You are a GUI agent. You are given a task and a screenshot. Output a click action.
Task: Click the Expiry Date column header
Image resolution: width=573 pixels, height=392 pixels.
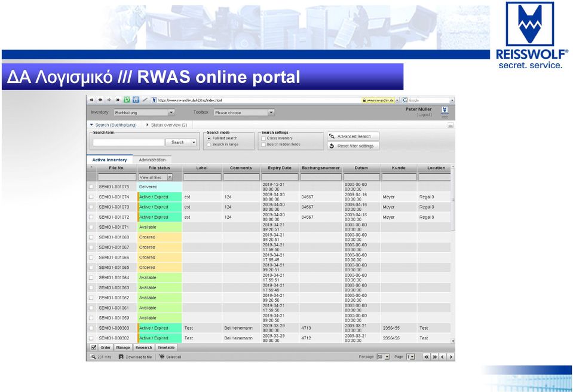coord(280,168)
